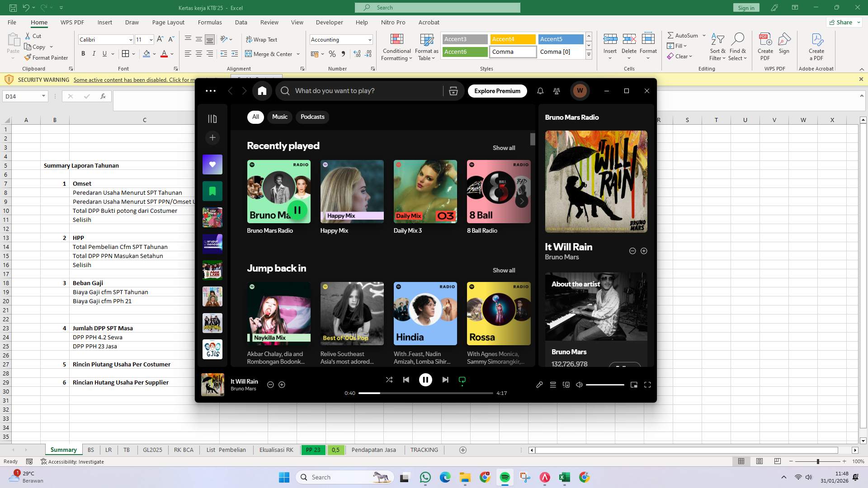Open the Page Layout ribbon tab
868x488 pixels.
click(168, 22)
